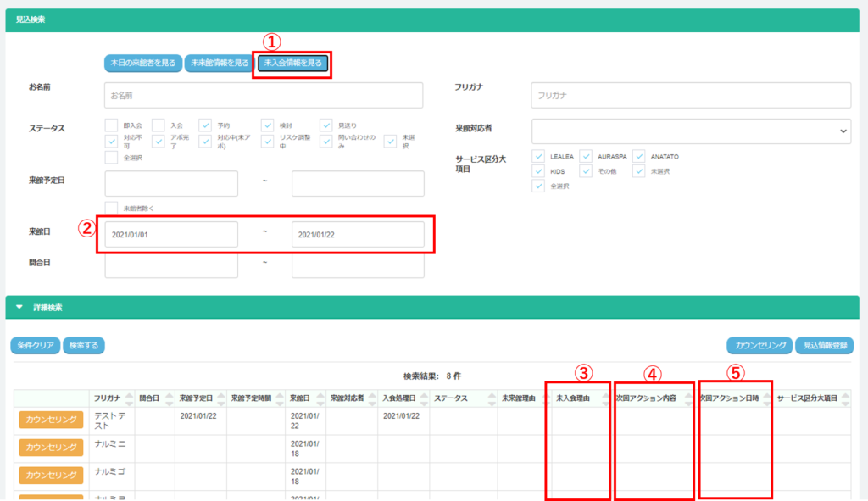Click 本日の来館者を見る button
This screenshot has width=868, height=501.
point(143,63)
